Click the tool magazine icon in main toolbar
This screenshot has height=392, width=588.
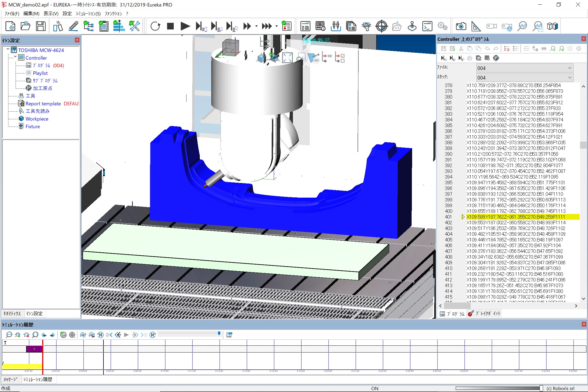[x=336, y=26]
